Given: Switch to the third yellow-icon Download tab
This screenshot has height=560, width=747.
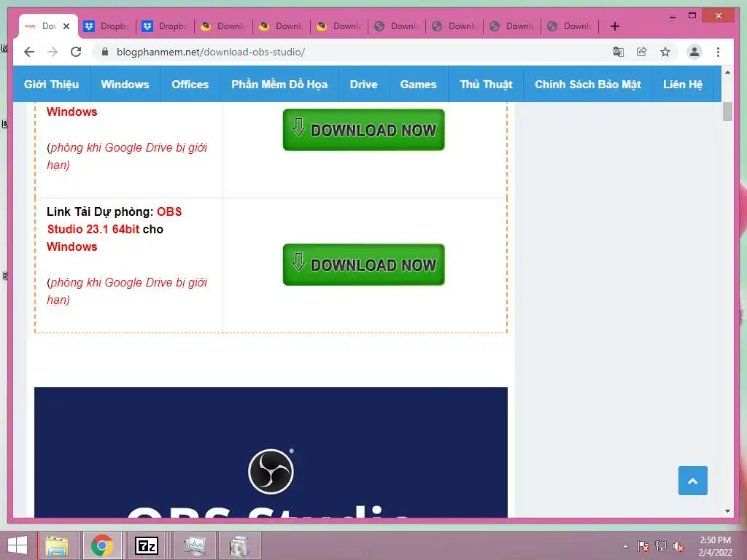Looking at the screenshot, I should click(340, 26).
